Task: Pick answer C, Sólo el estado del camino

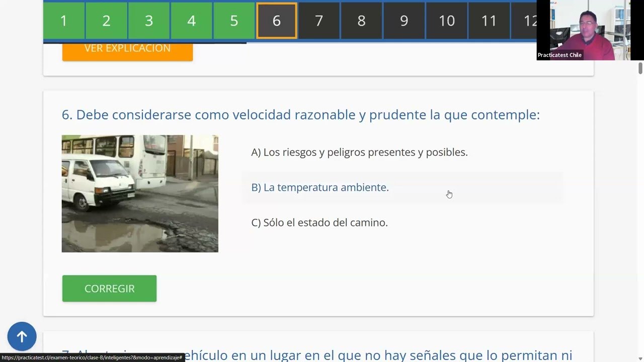Action: [x=319, y=222]
